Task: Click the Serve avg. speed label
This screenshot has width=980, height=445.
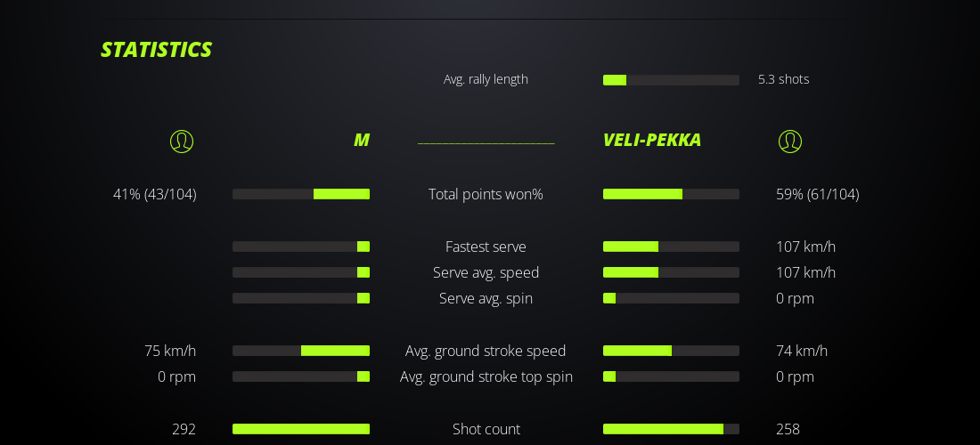Action: (486, 272)
